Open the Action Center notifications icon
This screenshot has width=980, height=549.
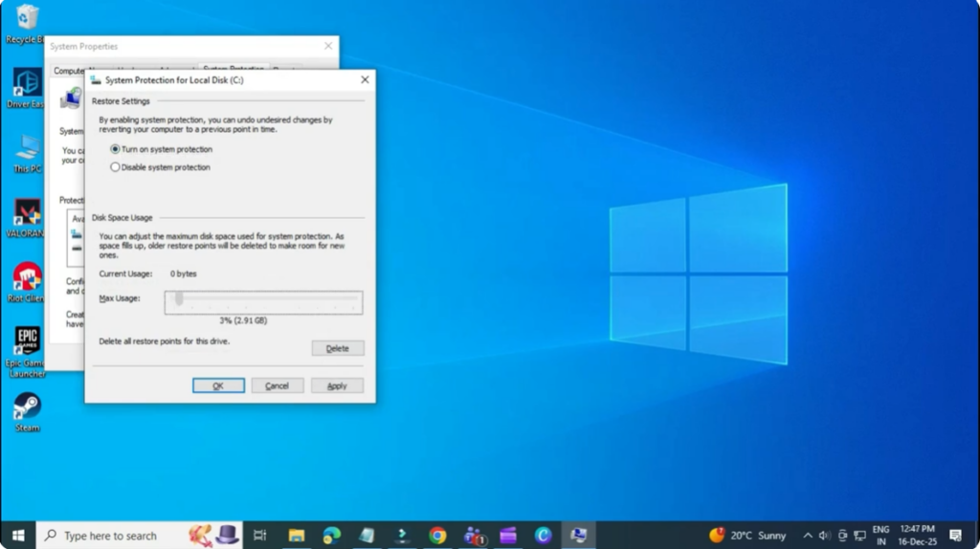click(x=956, y=536)
